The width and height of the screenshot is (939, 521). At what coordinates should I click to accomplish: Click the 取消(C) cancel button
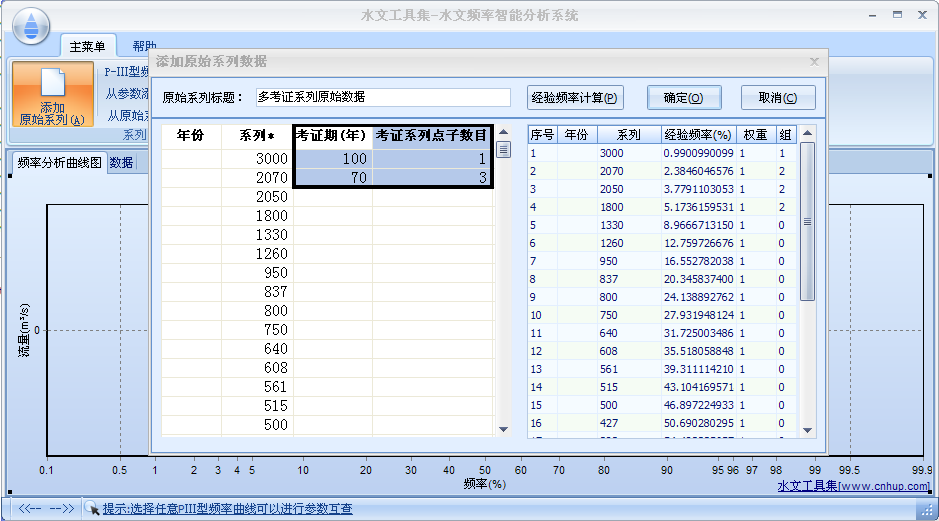coord(778,98)
